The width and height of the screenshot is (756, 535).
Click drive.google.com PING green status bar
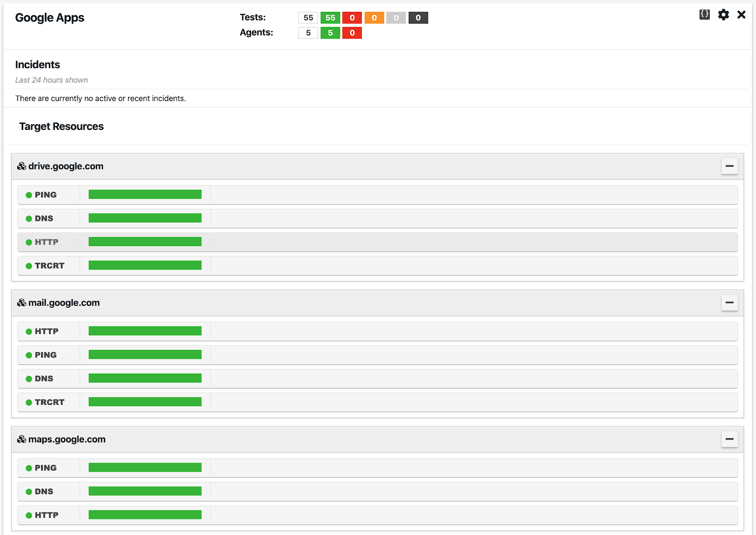(x=145, y=195)
